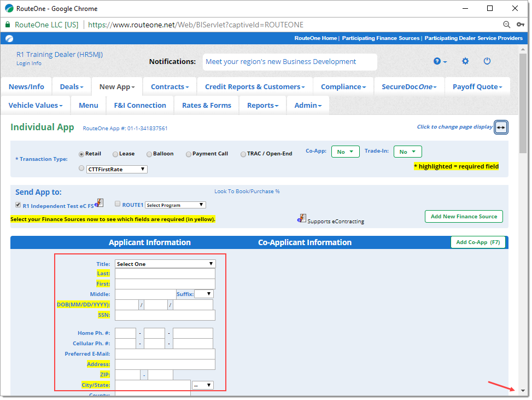The width and height of the screenshot is (532, 400).
Task: Click the change page display arrows icon
Action: coord(501,127)
